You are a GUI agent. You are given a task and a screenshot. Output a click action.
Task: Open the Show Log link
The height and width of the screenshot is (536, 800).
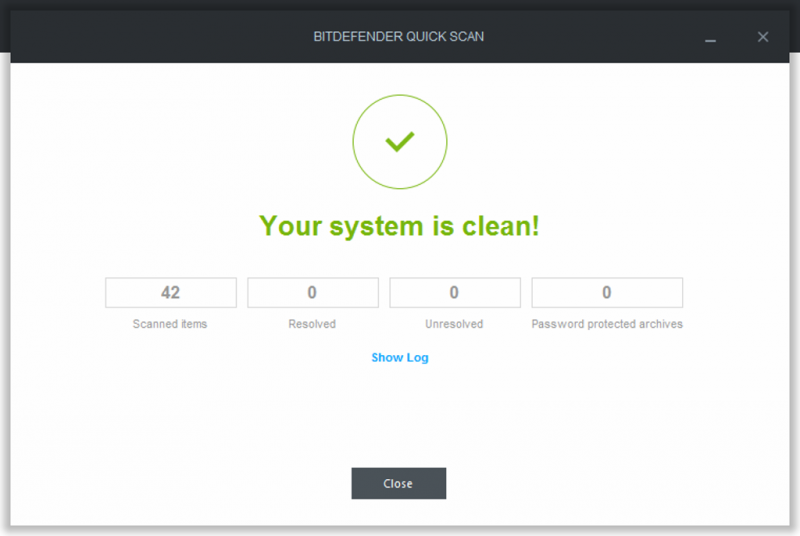pos(399,358)
